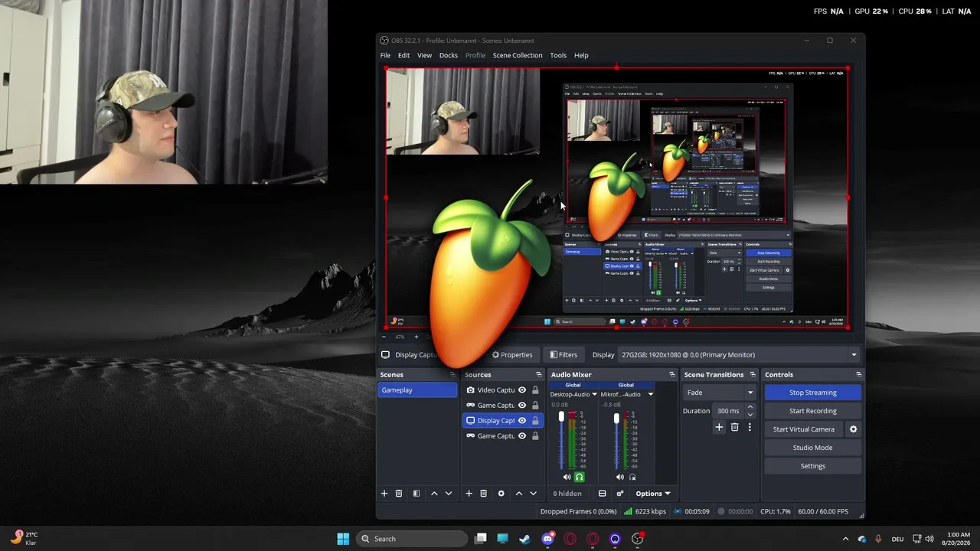This screenshot has height=551, width=980.
Task: Decrease transition duration with the down arrow
Action: (750, 415)
